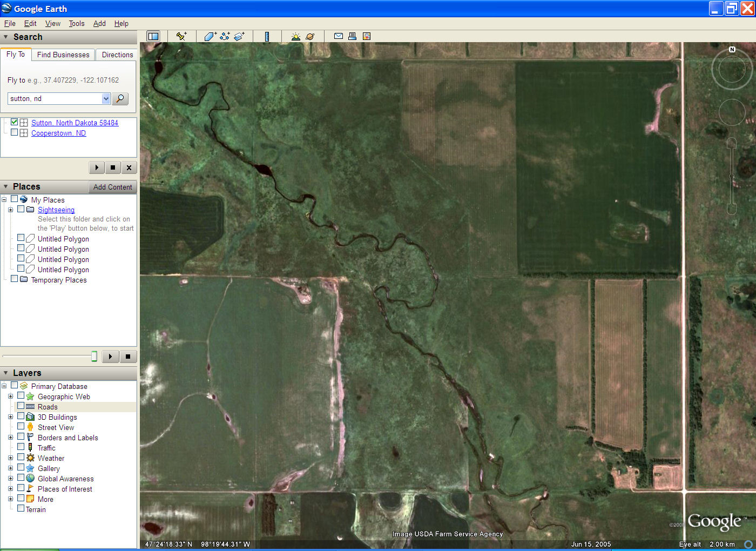Check the Sightseeing folder checkbox
Screen dimensions: 756x551
[x=21, y=209]
